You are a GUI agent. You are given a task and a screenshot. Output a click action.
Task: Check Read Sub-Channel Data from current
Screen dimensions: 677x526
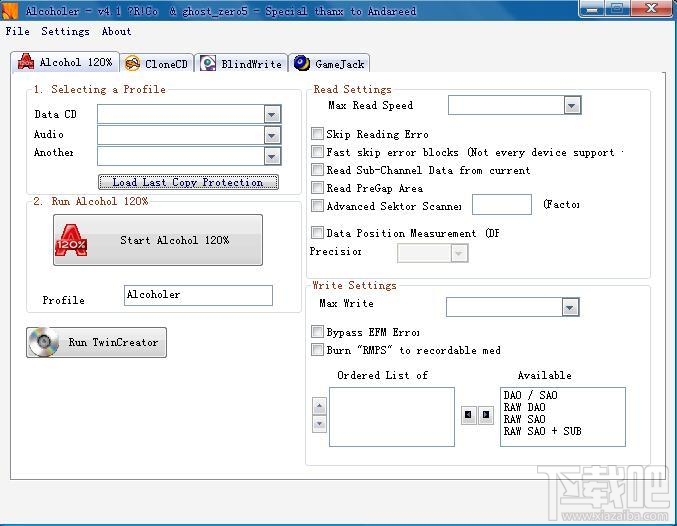point(317,169)
